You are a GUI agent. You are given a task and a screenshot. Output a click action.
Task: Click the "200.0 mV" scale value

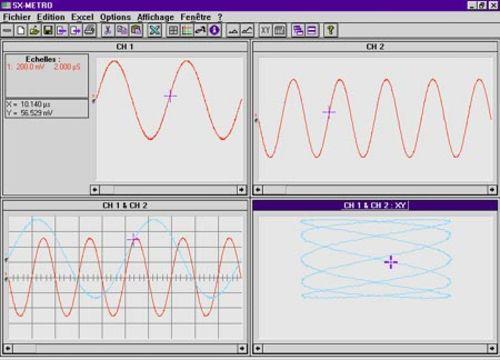[x=30, y=67]
